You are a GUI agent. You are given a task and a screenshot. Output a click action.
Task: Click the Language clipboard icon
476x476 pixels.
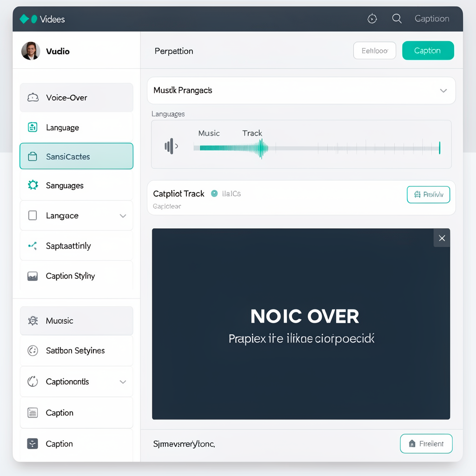[x=33, y=127]
